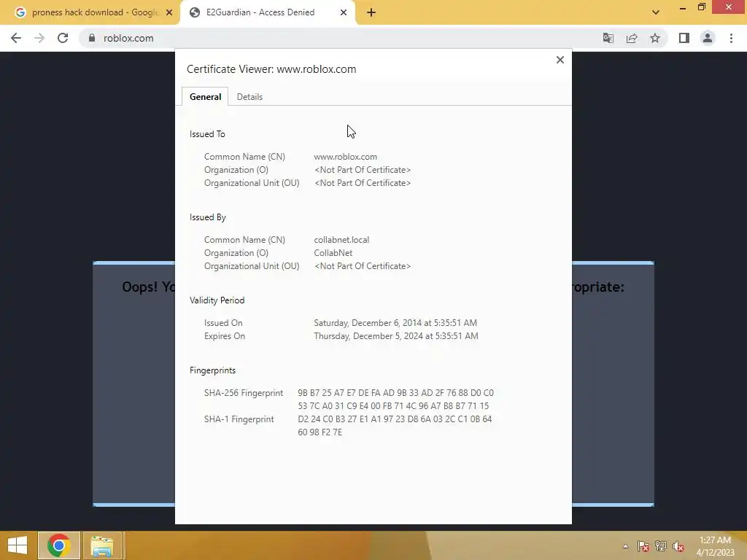Close the Certificate Viewer dialog
Screen dimensions: 747x560
tap(560, 60)
